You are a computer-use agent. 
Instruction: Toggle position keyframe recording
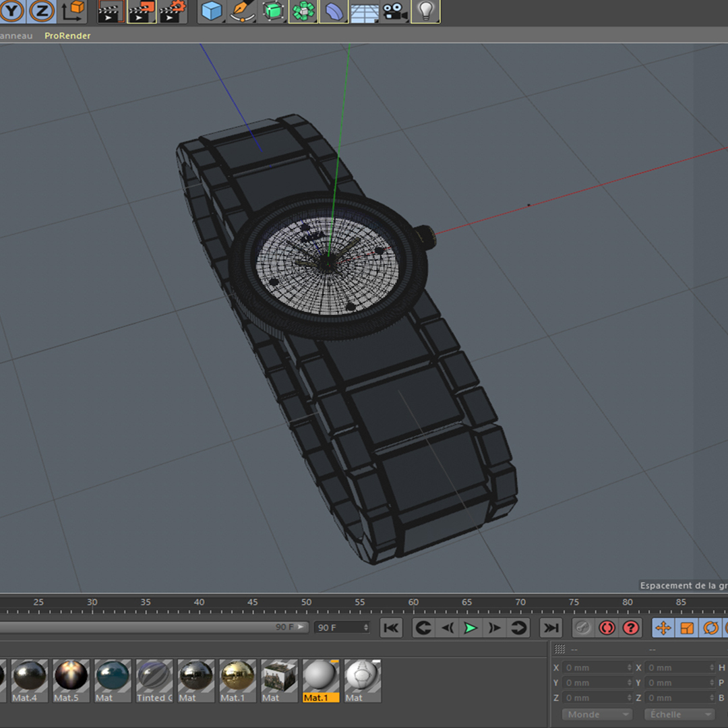[663, 628]
